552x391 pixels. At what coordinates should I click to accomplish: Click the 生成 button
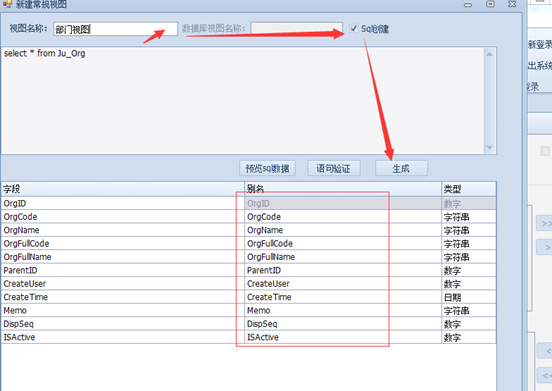(401, 169)
